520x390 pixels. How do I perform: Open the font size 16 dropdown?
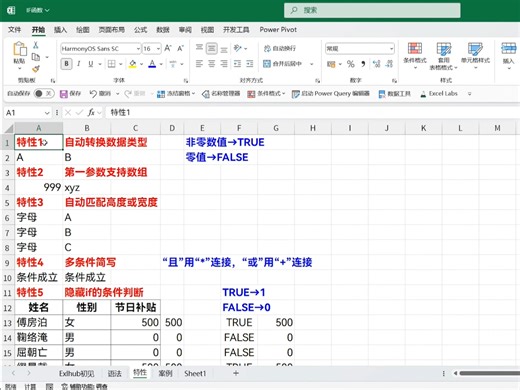pyautogui.click(x=158, y=49)
